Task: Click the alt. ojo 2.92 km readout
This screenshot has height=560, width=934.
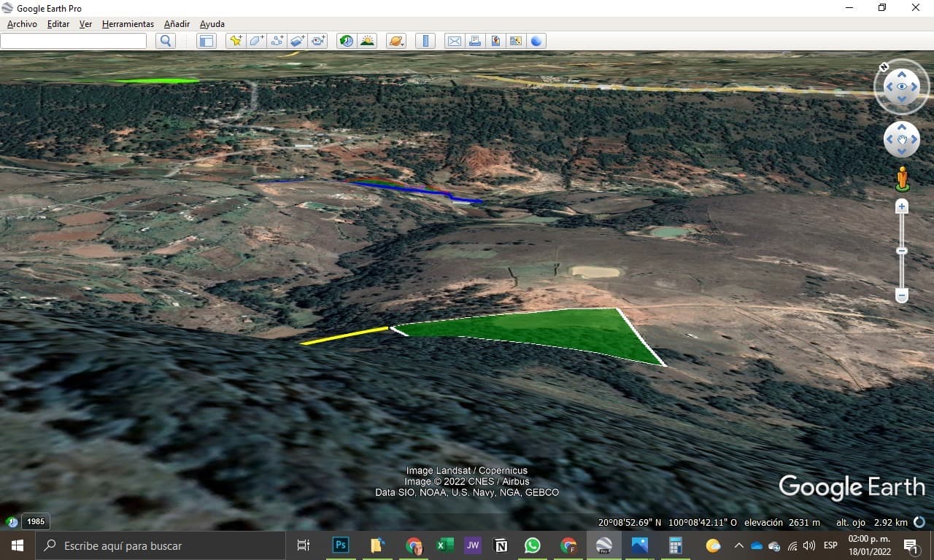Action: click(872, 522)
